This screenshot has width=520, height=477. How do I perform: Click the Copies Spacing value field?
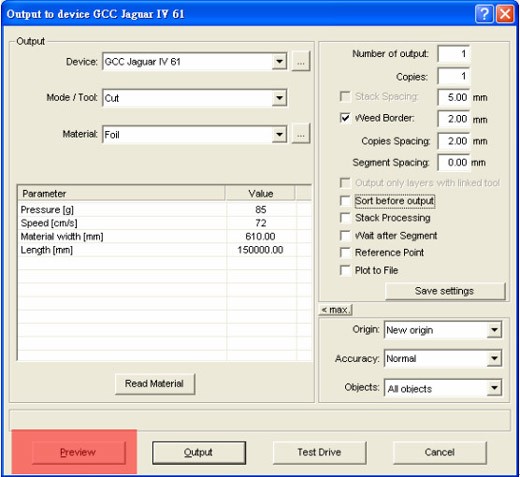(x=453, y=141)
